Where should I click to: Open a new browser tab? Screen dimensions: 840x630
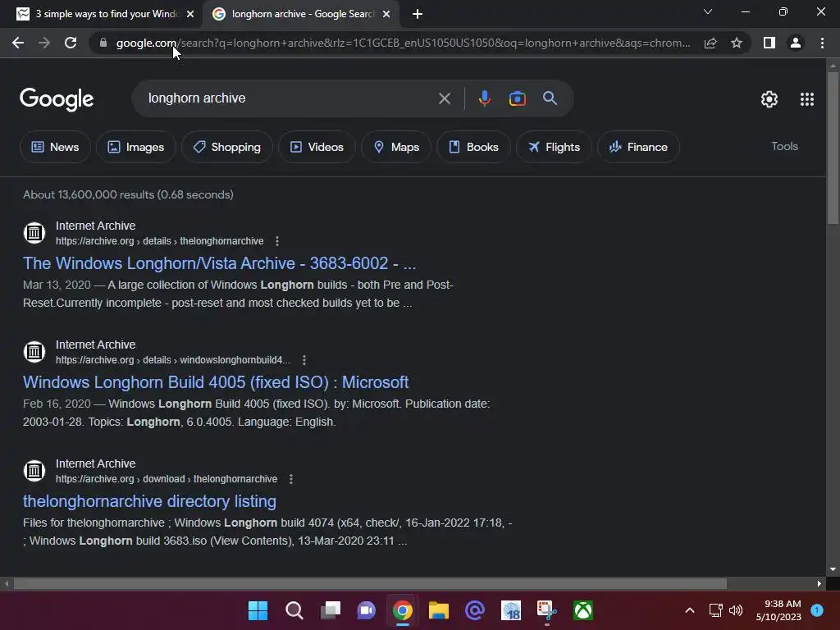tap(418, 14)
